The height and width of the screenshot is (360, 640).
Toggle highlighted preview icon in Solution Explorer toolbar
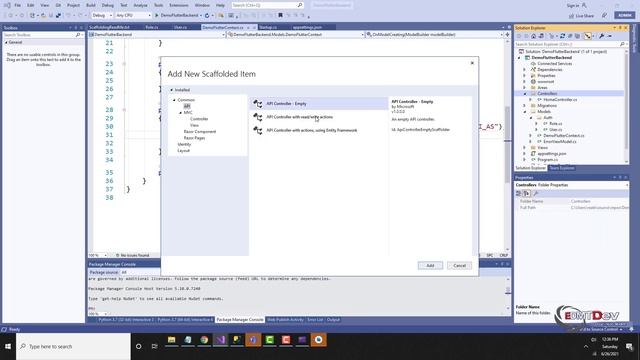point(587,36)
